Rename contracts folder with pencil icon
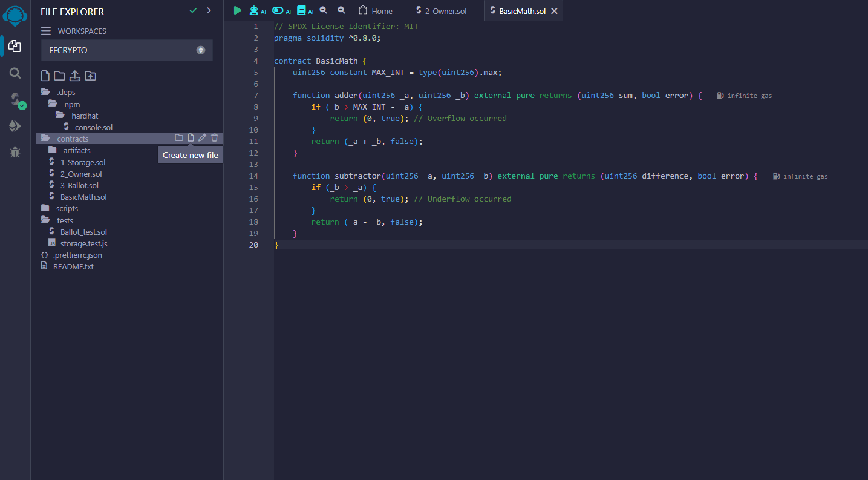 (203, 138)
